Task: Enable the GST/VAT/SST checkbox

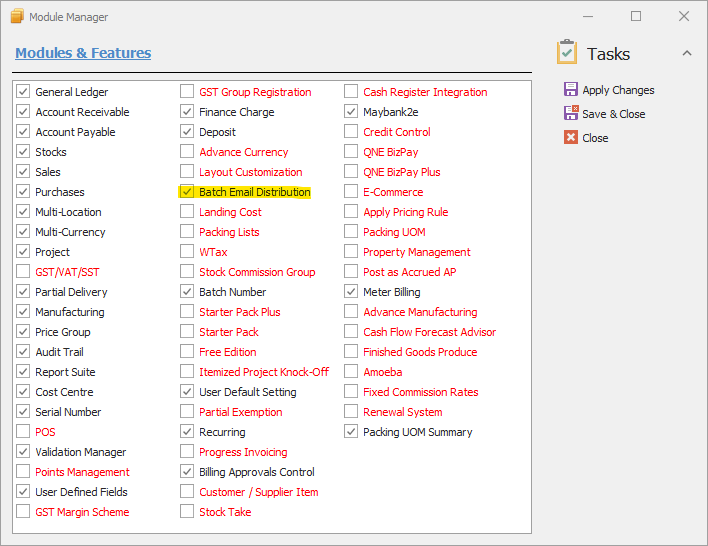Action: (x=23, y=271)
